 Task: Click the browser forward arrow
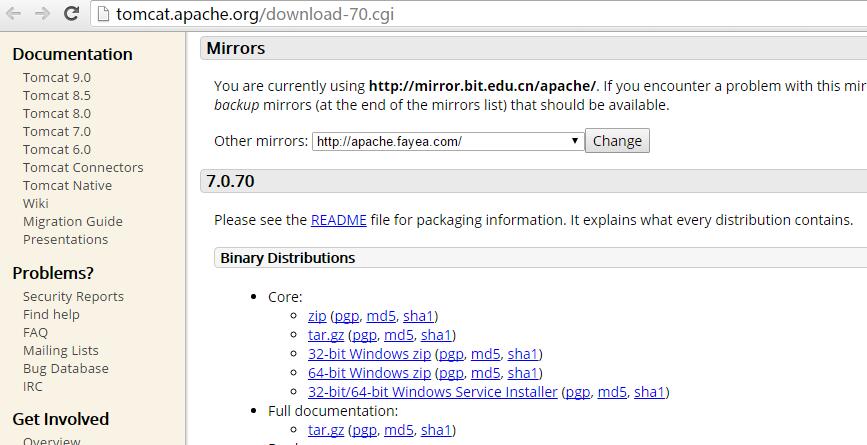43,14
